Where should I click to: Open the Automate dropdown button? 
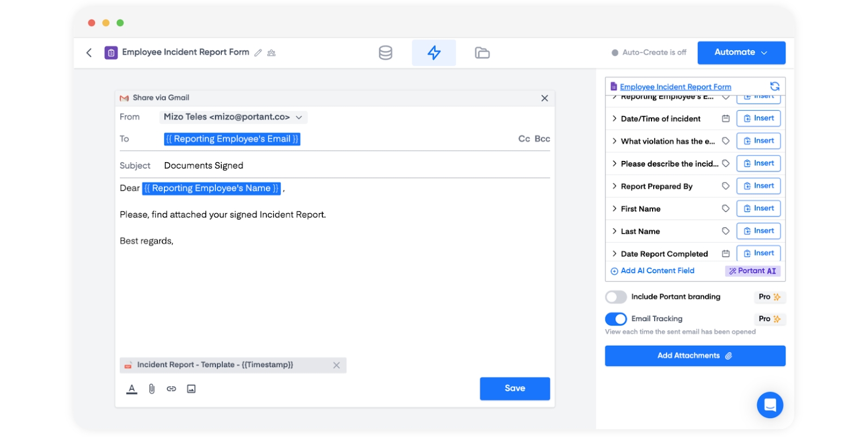coord(741,53)
